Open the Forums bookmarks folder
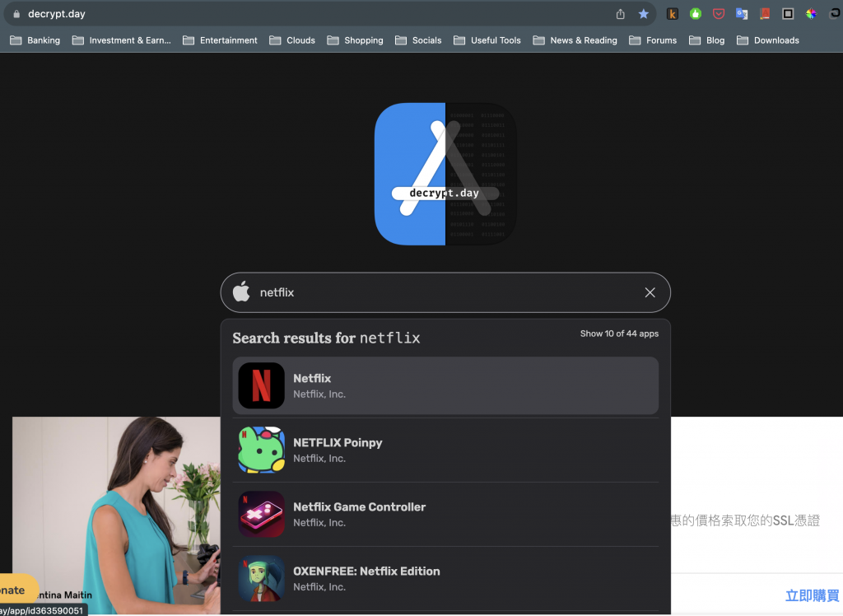The width and height of the screenshot is (843, 616). [653, 40]
